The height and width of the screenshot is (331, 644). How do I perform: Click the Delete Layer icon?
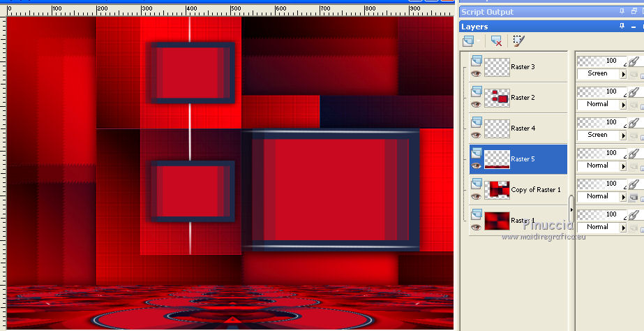pyautogui.click(x=496, y=41)
